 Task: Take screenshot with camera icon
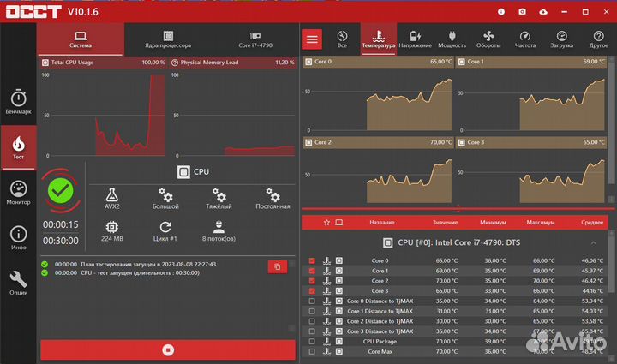click(522, 12)
